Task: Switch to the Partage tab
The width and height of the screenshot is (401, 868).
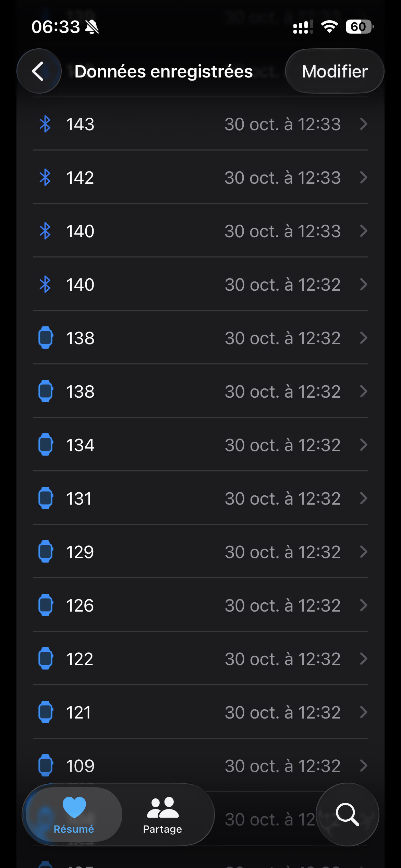Action: (x=162, y=815)
